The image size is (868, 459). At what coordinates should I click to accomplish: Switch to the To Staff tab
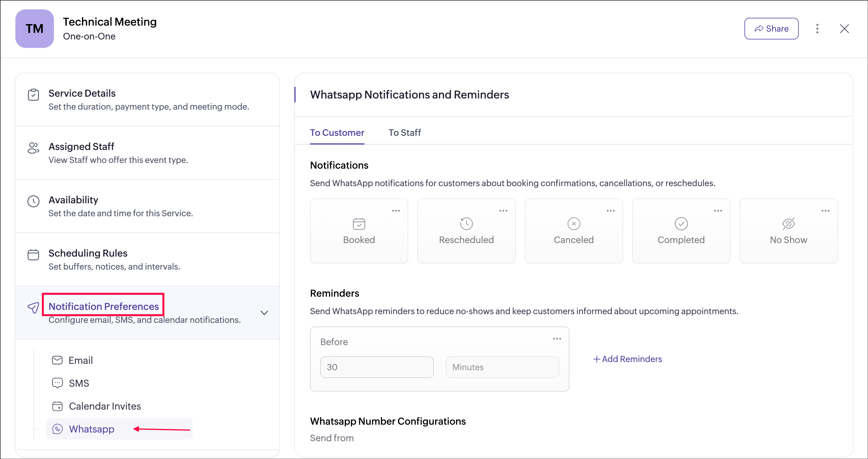(404, 133)
